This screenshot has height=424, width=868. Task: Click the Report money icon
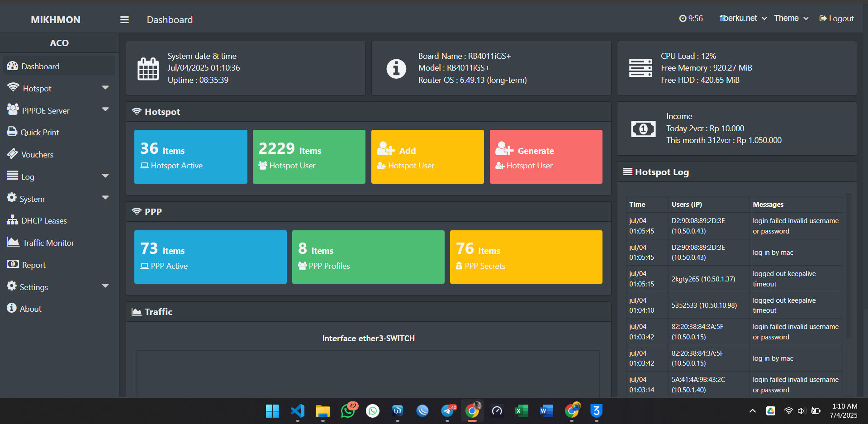tap(13, 264)
